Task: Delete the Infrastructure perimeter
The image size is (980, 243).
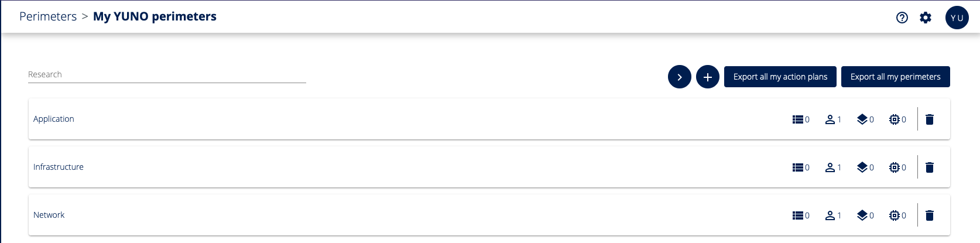Action: tap(930, 167)
